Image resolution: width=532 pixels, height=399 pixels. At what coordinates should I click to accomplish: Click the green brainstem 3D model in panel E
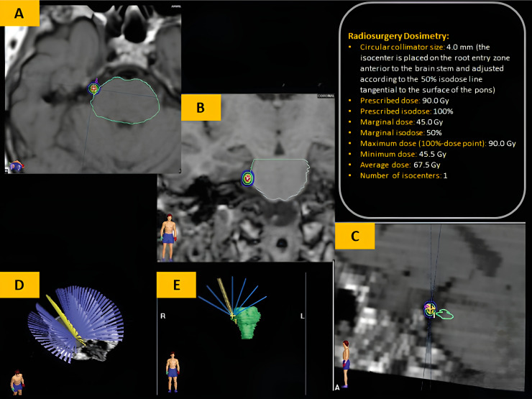[249, 322]
